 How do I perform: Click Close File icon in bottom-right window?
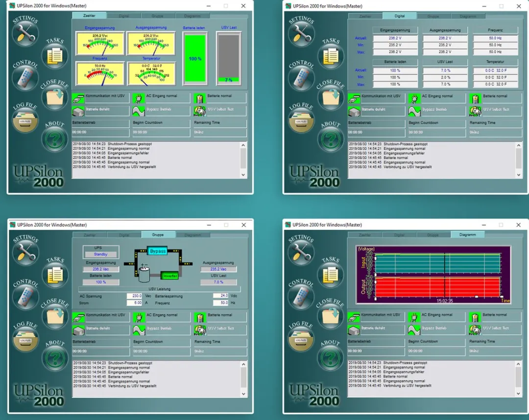(330, 316)
